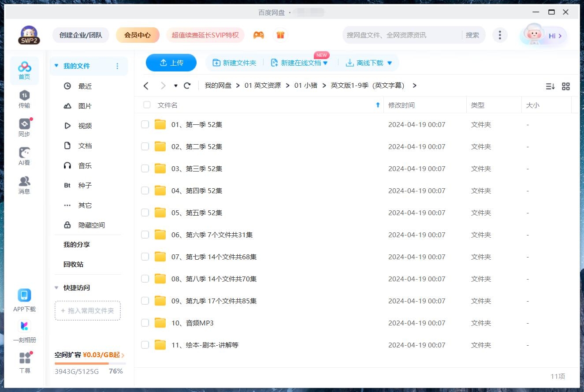Screen dimensions: 584x392
Task: Select the AI看 sidebar icon
Action: coord(24,155)
